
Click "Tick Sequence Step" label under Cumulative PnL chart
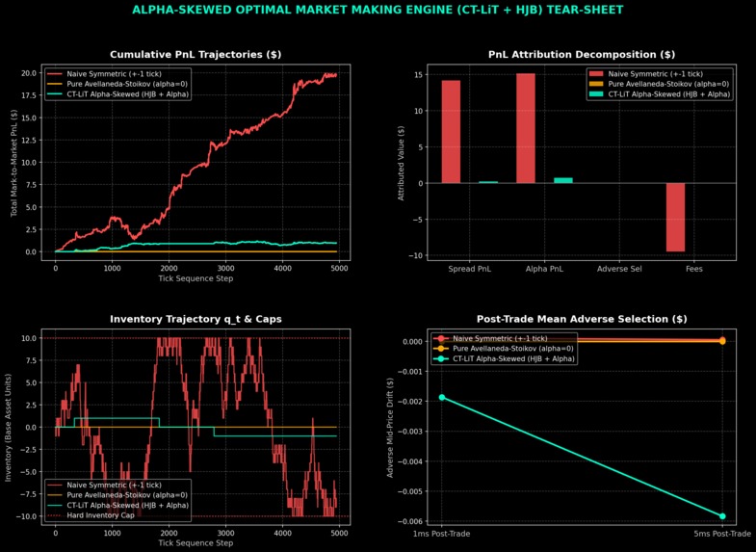pyautogui.click(x=196, y=279)
